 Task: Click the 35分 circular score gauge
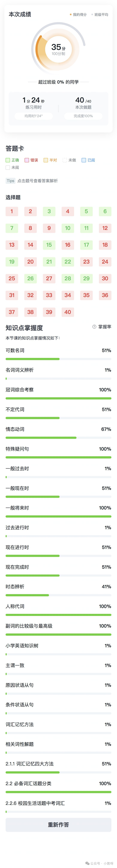58,49
